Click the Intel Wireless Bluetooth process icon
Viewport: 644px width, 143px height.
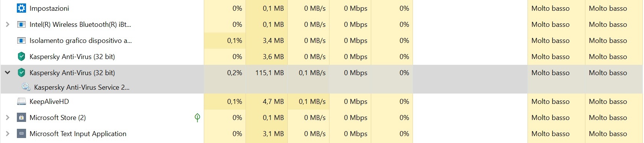21,24
